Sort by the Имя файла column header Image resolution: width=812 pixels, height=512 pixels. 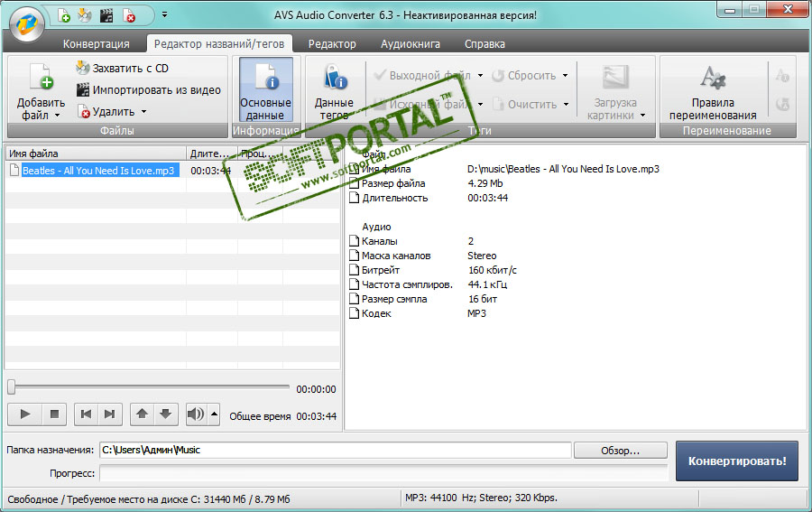coord(96,154)
